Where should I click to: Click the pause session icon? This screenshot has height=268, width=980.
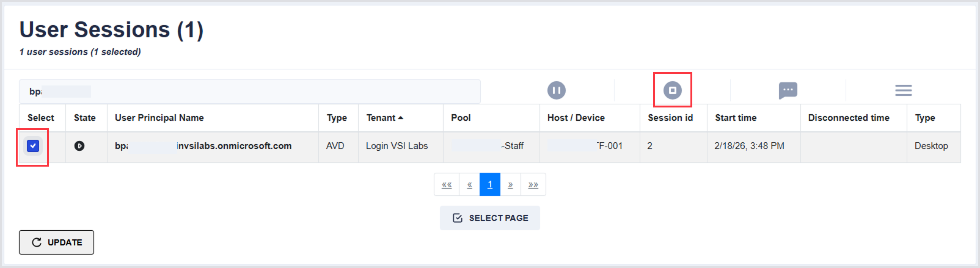556,90
